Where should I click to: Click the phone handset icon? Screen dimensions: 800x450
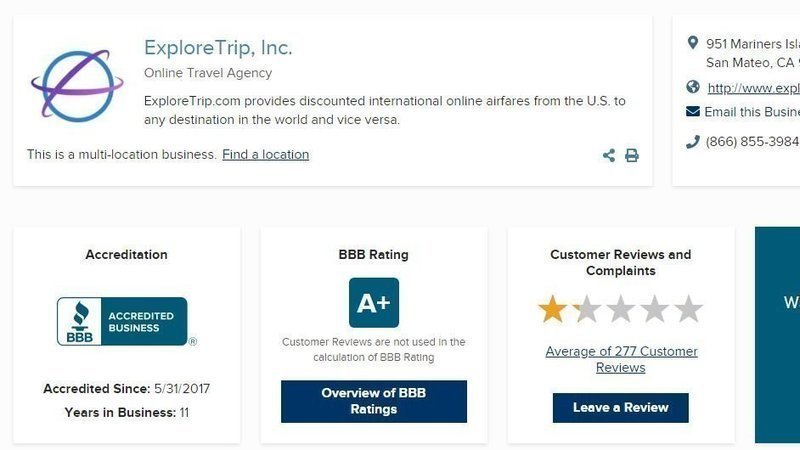[693, 141]
